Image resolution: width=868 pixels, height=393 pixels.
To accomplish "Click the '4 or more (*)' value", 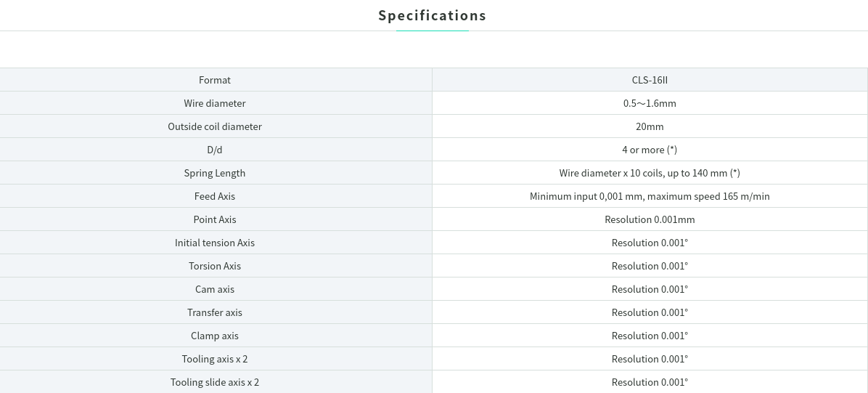I will (x=650, y=150).
